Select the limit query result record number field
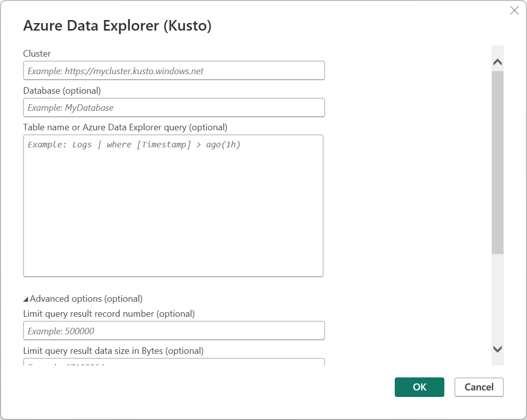The width and height of the screenshot is (527, 420). (173, 330)
